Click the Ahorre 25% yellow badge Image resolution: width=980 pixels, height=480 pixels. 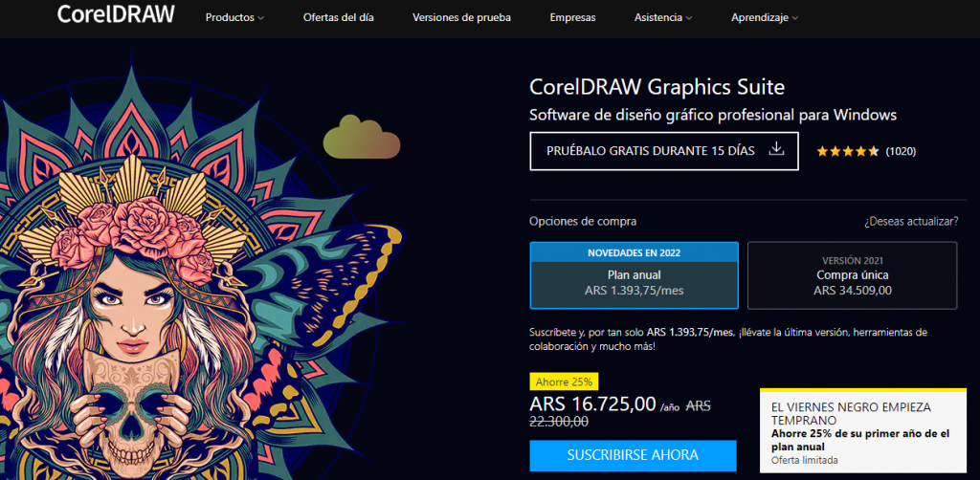(564, 382)
